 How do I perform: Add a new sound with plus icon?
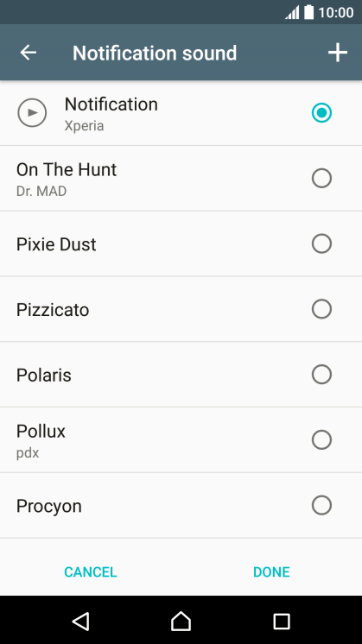(x=337, y=53)
